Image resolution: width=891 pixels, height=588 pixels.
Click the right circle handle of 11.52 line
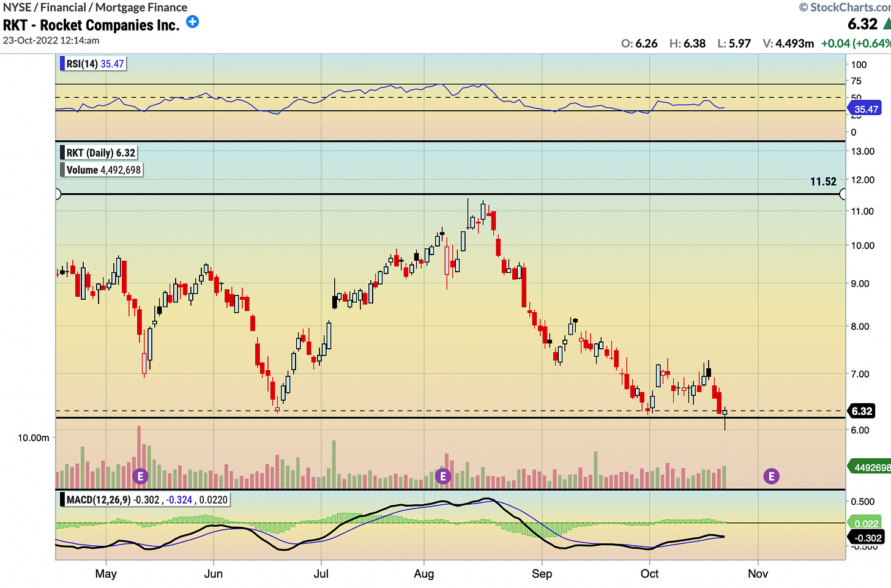pyautogui.click(x=843, y=194)
